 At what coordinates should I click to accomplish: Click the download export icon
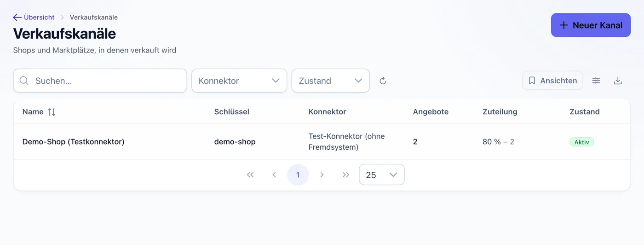pos(618,81)
